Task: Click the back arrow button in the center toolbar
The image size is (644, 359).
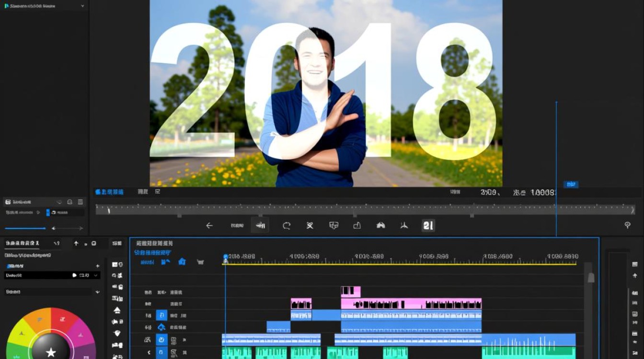Action: click(x=208, y=225)
